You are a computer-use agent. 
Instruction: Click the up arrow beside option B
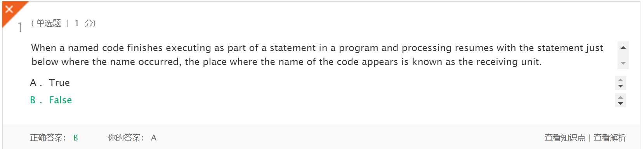[620, 98]
